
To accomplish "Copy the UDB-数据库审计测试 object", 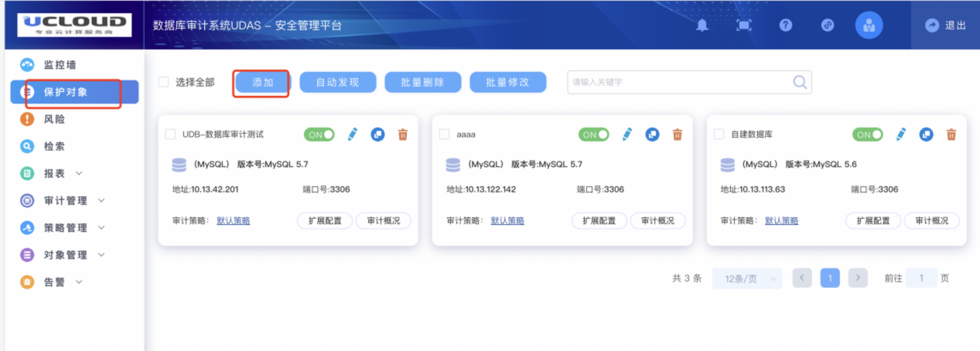I will (x=378, y=134).
